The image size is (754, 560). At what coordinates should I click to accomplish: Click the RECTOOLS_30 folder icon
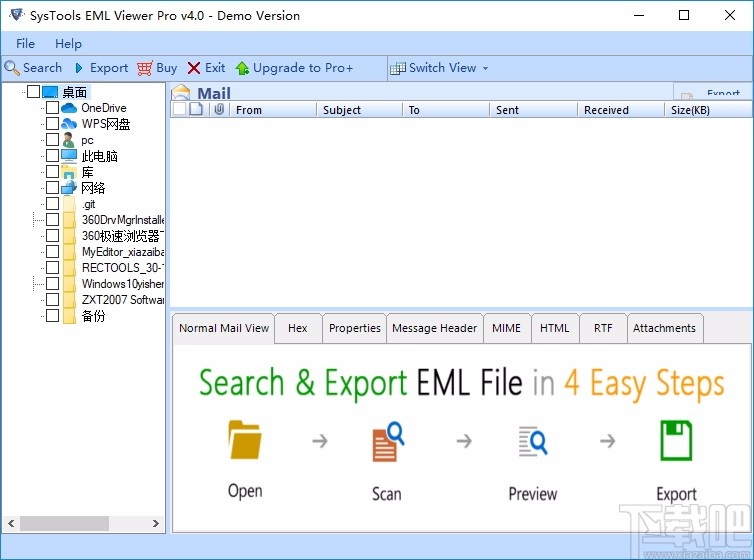pyautogui.click(x=69, y=267)
